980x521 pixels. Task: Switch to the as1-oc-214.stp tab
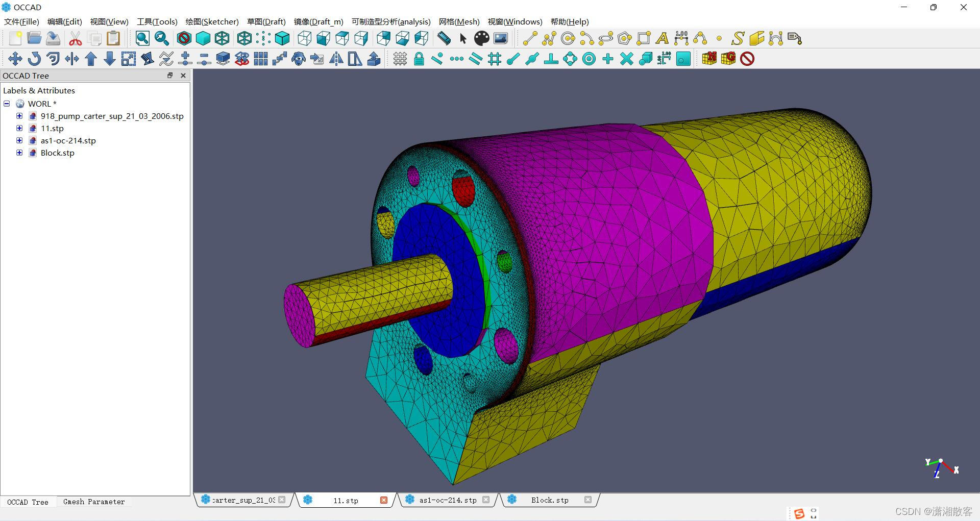(x=448, y=500)
